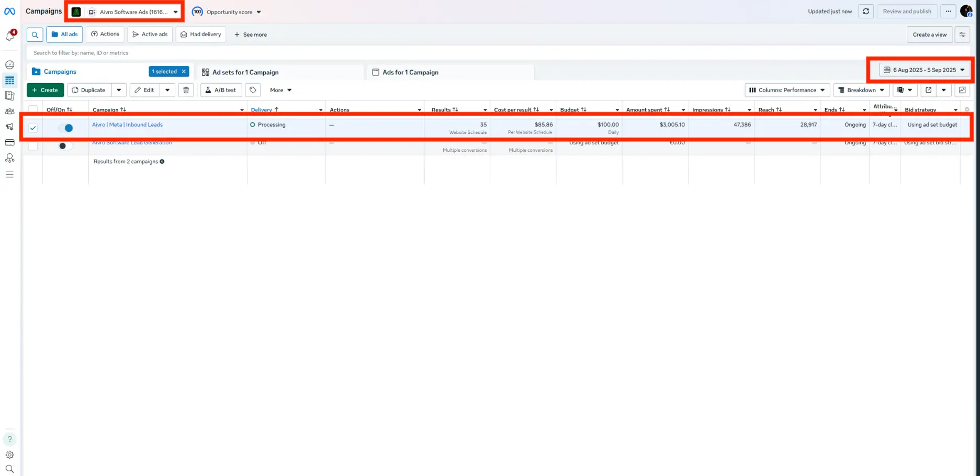Viewport: 980px width, 476px height.
Task: Click the tag label icon
Action: [253, 90]
